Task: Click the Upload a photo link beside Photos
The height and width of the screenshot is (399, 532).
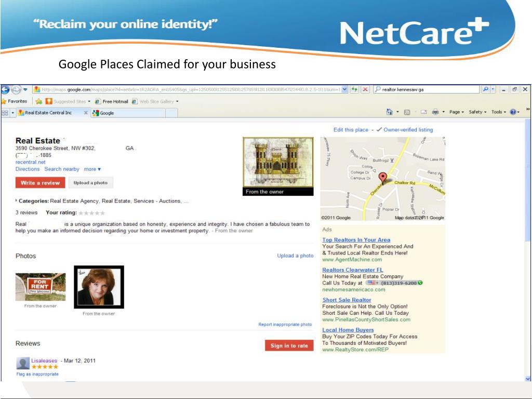Action: click(x=295, y=256)
